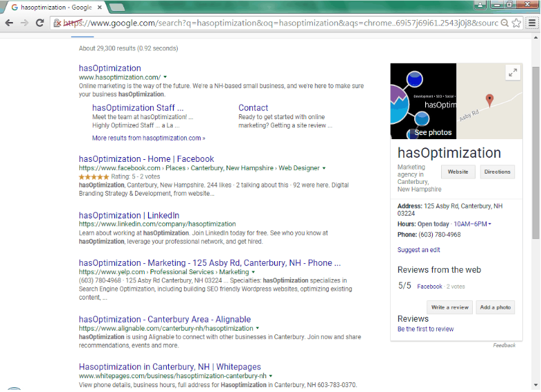The height and width of the screenshot is (392, 541).
Task: Click the Directions button in the knowledge panel
Action: click(497, 172)
